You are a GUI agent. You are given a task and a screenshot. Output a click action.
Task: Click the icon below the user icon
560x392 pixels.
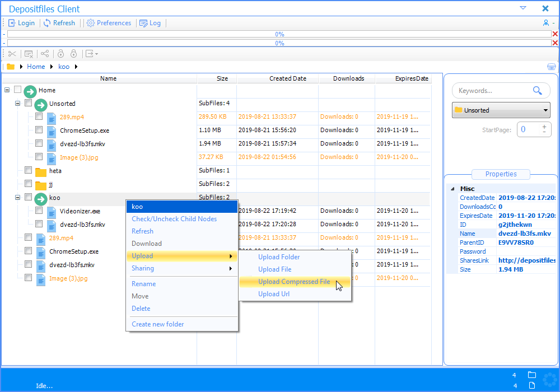tap(552, 67)
